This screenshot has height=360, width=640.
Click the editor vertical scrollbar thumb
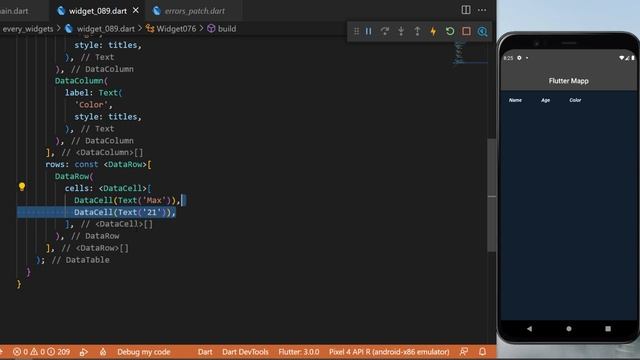pyautogui.click(x=492, y=195)
